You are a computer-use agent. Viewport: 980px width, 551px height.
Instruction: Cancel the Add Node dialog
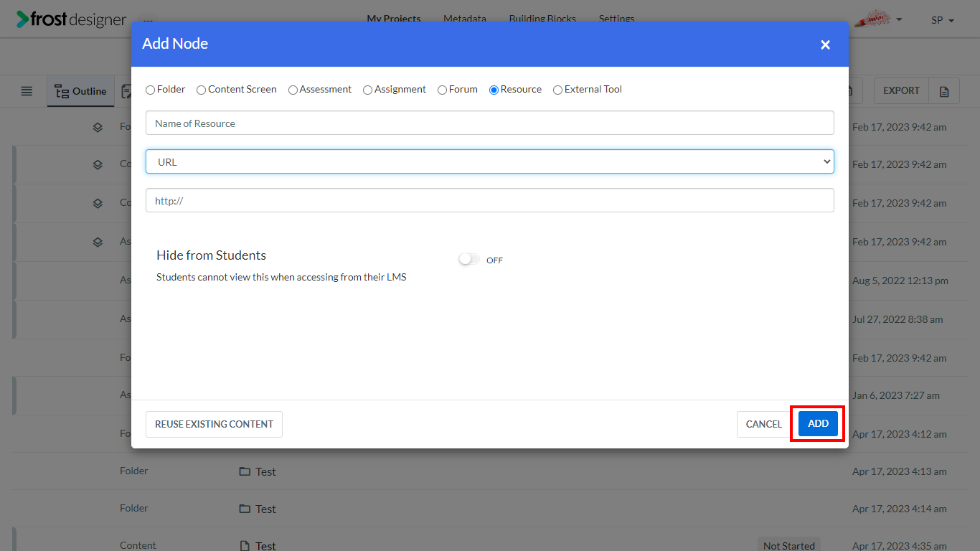(x=763, y=424)
